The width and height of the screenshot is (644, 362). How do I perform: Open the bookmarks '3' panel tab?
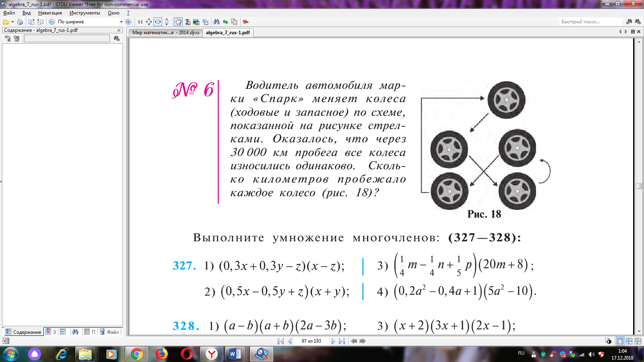pyautogui.click(x=51, y=332)
